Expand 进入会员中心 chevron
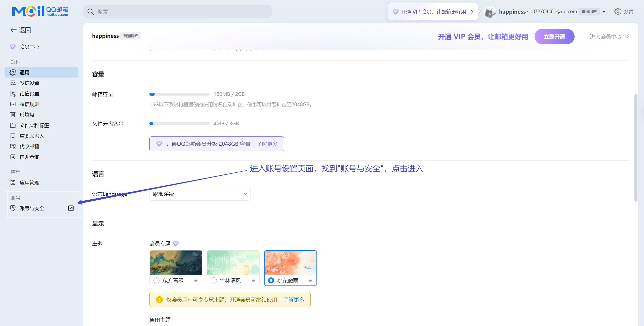The image size is (644, 326). coord(627,37)
